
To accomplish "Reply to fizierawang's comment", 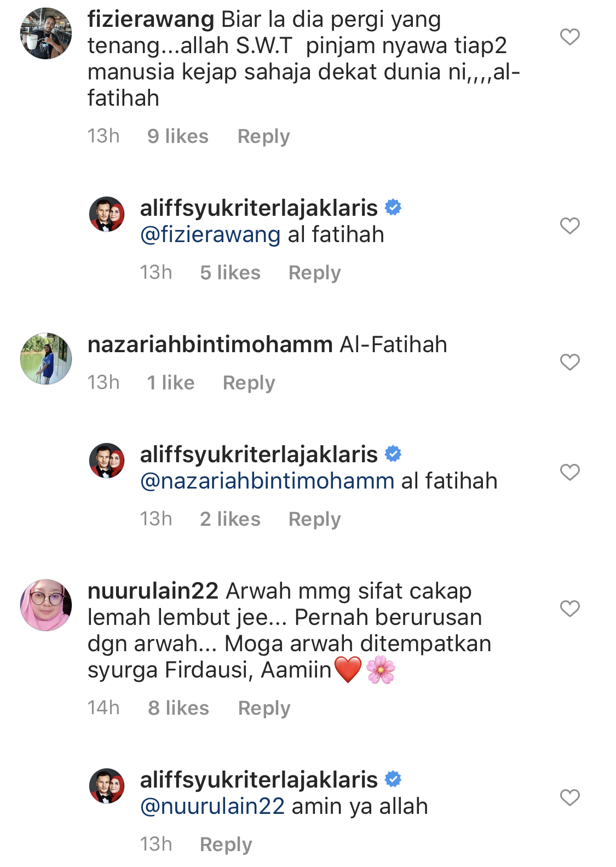I will point(263,136).
